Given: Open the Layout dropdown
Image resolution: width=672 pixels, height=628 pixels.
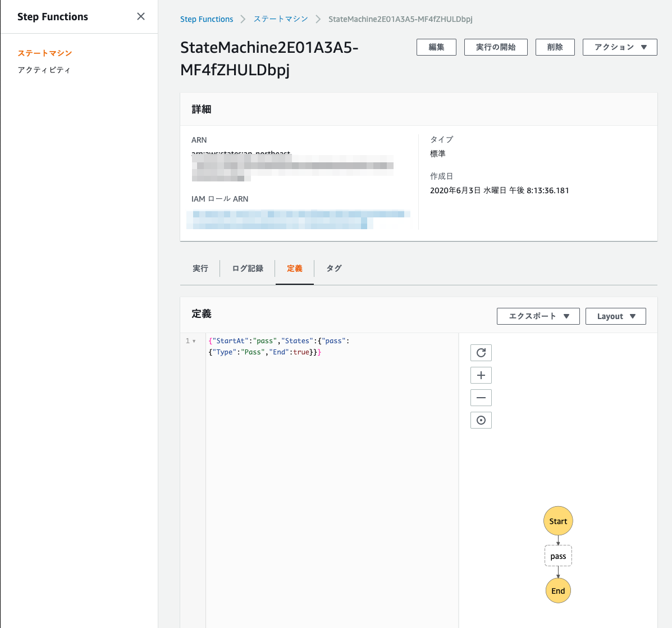Looking at the screenshot, I should 615,316.
